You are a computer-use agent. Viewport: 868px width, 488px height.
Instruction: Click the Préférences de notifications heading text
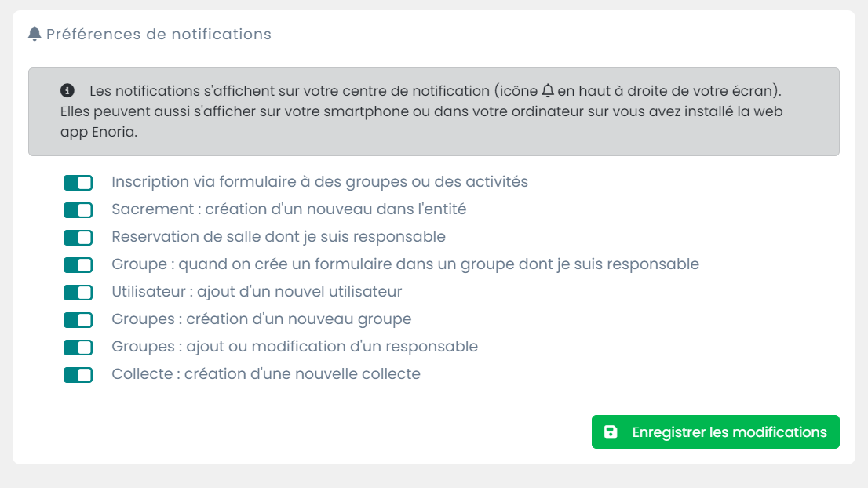click(x=159, y=35)
